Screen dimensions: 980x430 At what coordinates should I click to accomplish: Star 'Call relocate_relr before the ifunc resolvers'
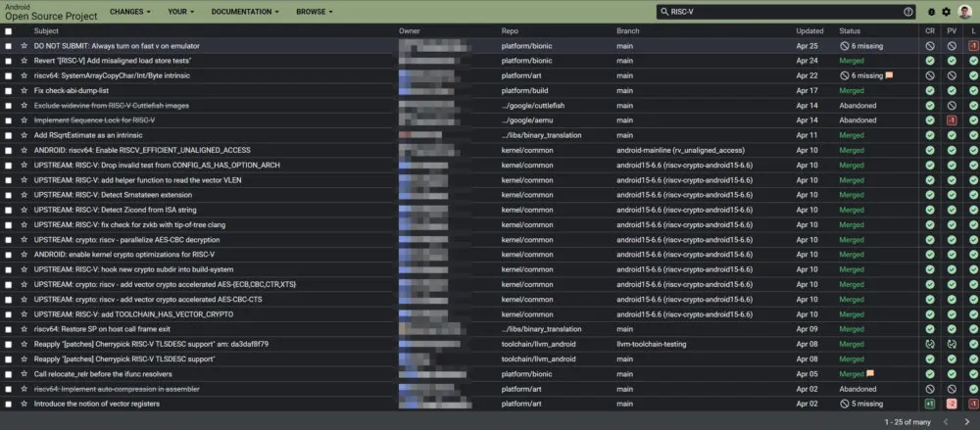[x=24, y=374]
